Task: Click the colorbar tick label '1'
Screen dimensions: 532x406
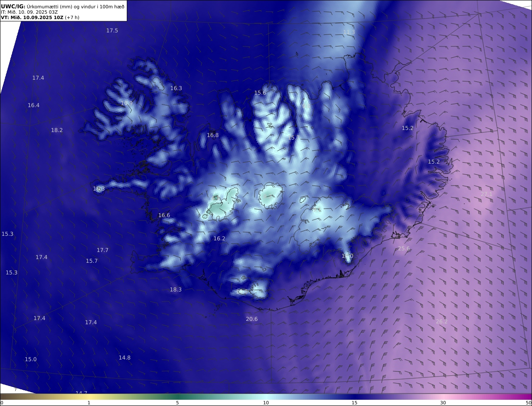Action: [x=89, y=403]
